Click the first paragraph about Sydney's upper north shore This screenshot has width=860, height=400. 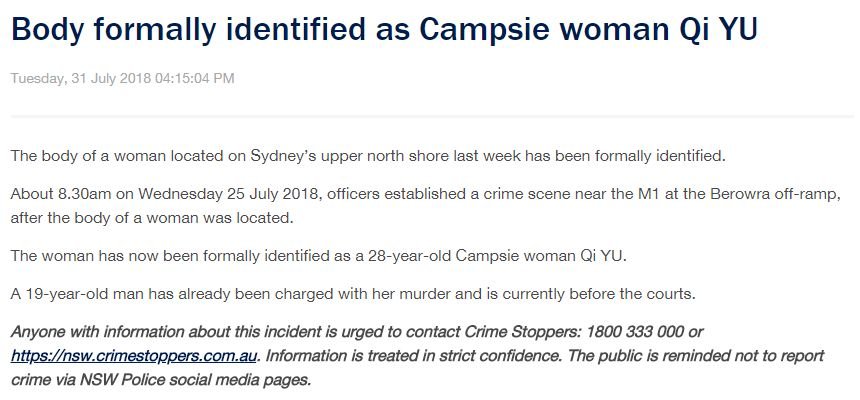pyautogui.click(x=368, y=156)
